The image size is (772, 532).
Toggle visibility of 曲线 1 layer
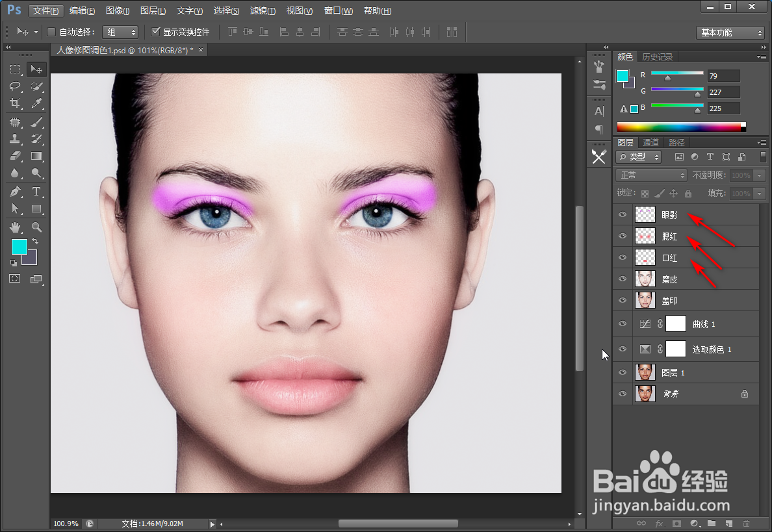[623, 324]
